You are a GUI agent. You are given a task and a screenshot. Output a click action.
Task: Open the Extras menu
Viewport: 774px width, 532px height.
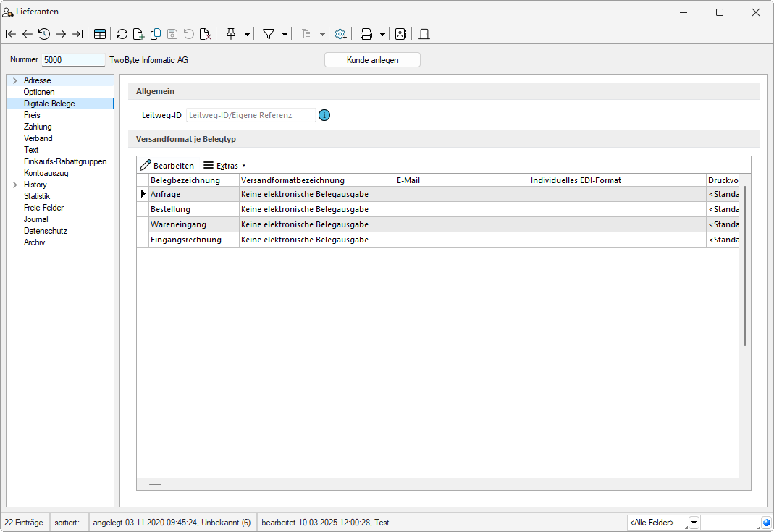(x=224, y=166)
